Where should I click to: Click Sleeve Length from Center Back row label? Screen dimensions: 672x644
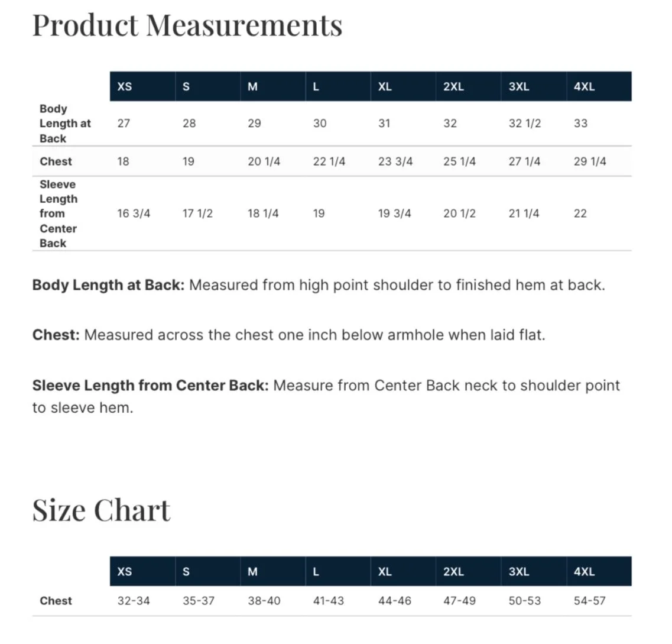click(x=59, y=213)
